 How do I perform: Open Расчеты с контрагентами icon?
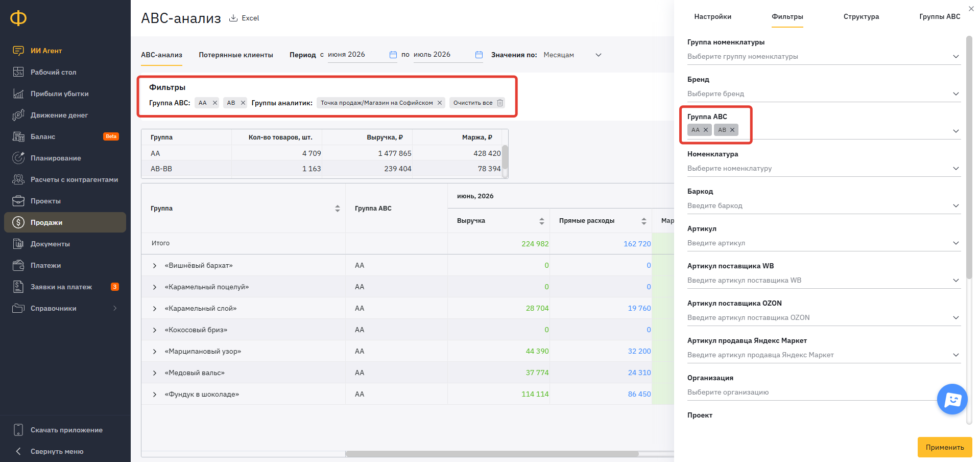[18, 179]
